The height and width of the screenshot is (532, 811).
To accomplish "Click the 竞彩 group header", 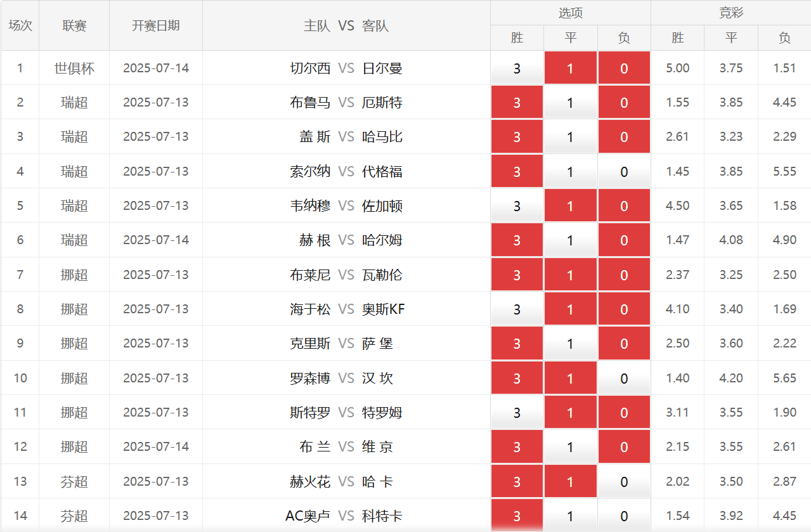I will (x=731, y=13).
